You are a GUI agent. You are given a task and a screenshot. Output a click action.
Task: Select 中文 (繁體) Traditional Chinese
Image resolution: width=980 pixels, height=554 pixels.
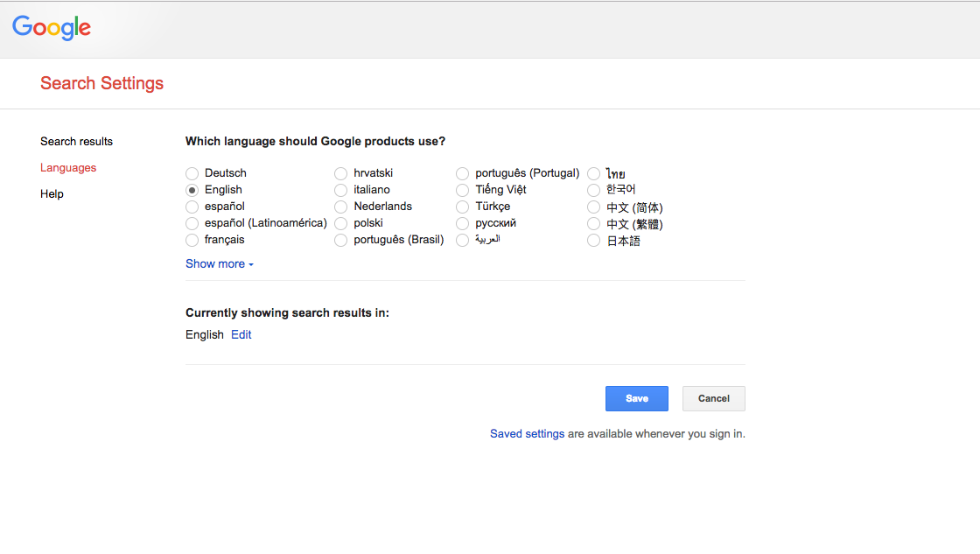(x=594, y=223)
